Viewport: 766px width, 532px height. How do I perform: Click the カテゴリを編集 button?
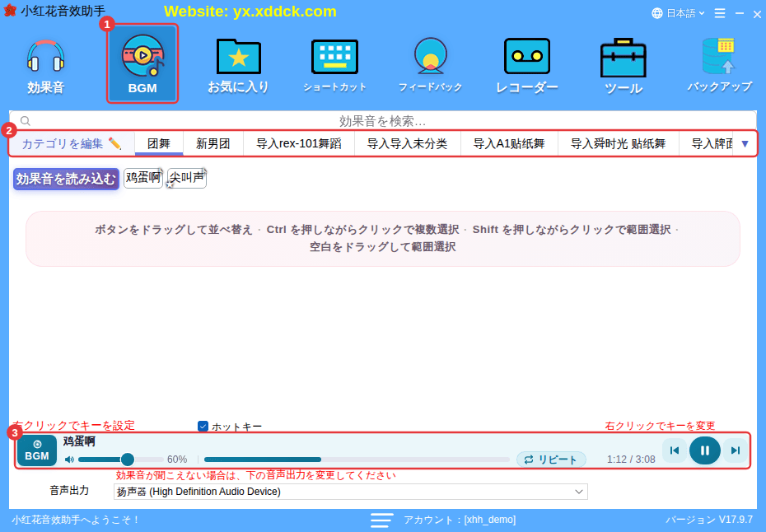pyautogui.click(x=72, y=143)
